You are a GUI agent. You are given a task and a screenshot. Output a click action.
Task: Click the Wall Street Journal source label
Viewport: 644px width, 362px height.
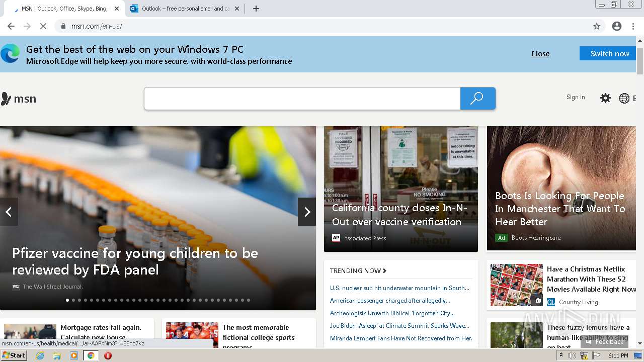[x=52, y=287]
